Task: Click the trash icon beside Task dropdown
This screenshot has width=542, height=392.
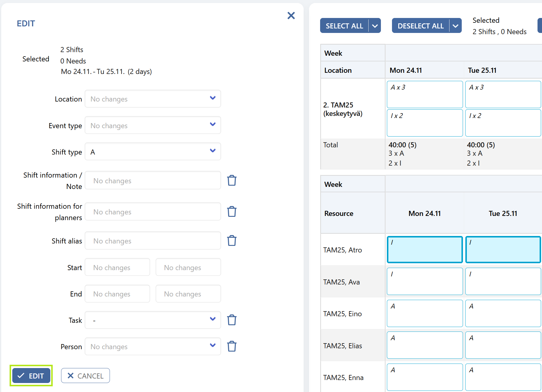Action: [x=232, y=320]
